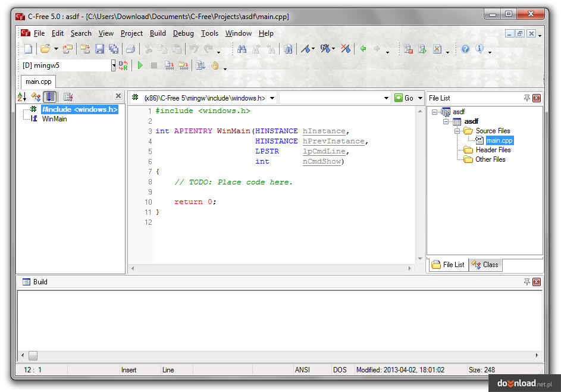Collapse the asdf workspace root node
Screen dimensions: 561x392
(x=434, y=112)
